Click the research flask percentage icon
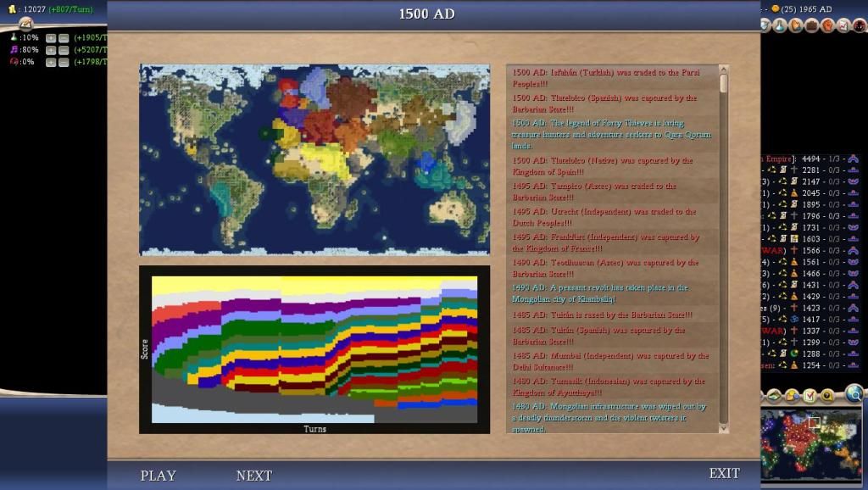This screenshot has height=490, width=868. (x=14, y=37)
